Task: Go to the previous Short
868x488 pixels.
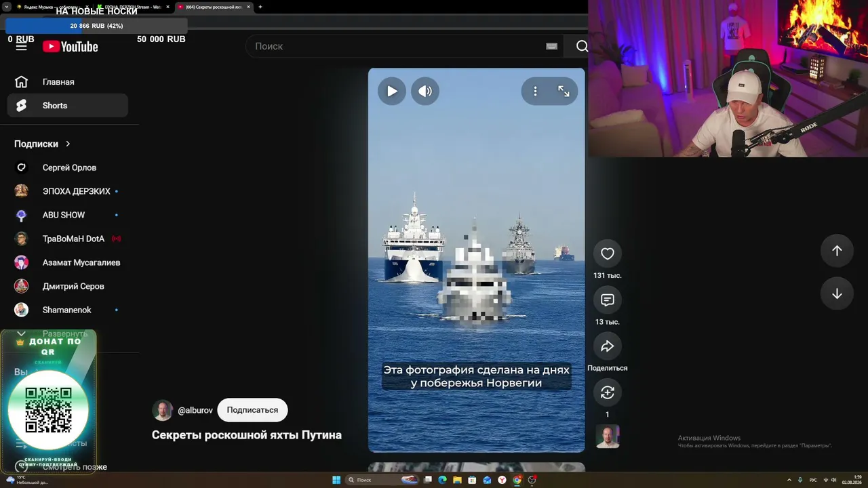Action: (837, 251)
